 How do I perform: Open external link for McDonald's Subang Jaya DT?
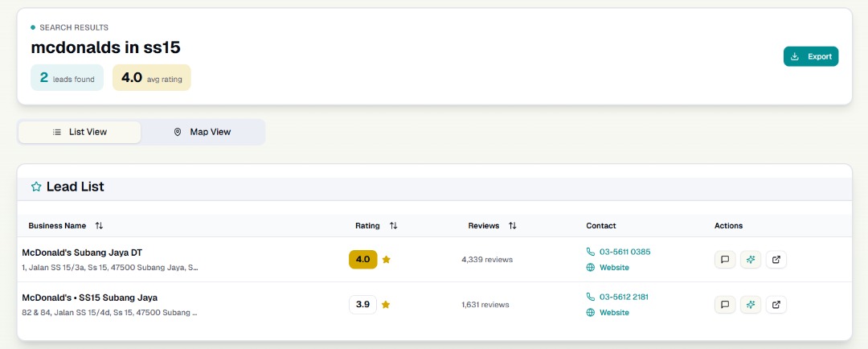(776, 259)
